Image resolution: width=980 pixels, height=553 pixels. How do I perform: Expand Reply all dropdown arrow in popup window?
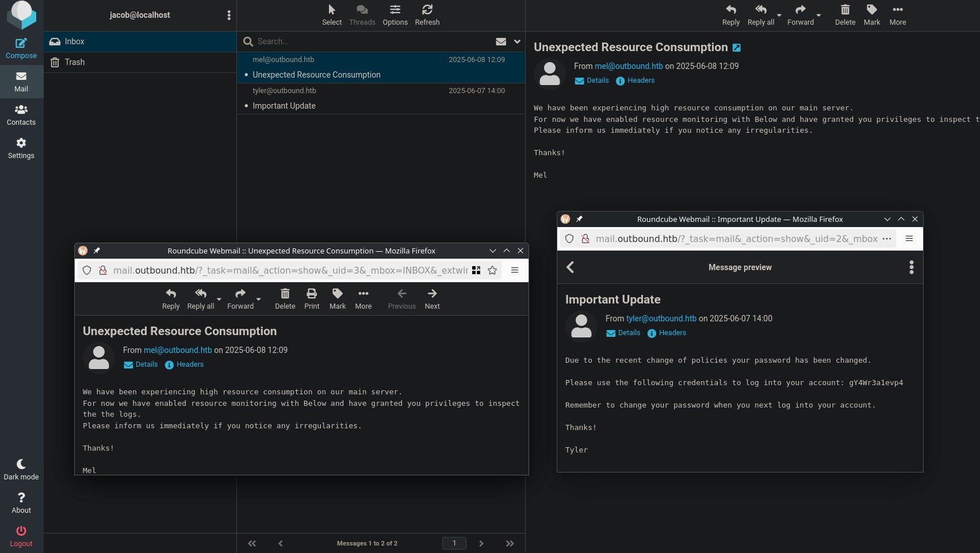click(x=219, y=299)
